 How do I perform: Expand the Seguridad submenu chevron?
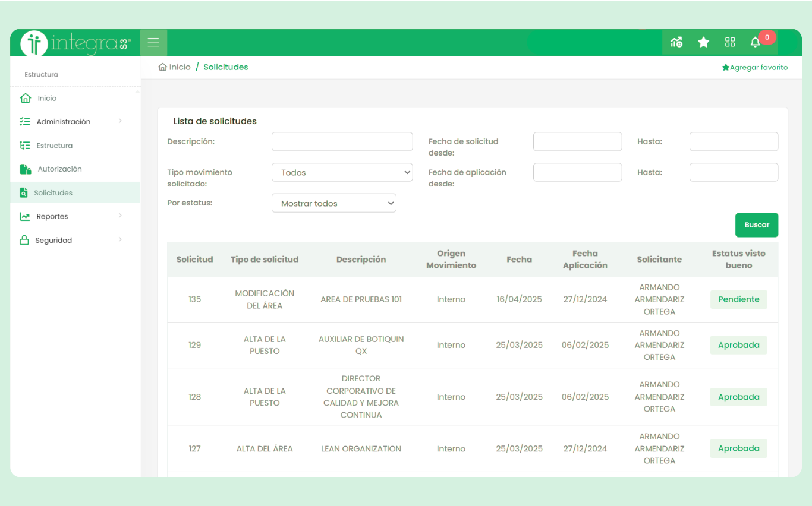coord(120,239)
